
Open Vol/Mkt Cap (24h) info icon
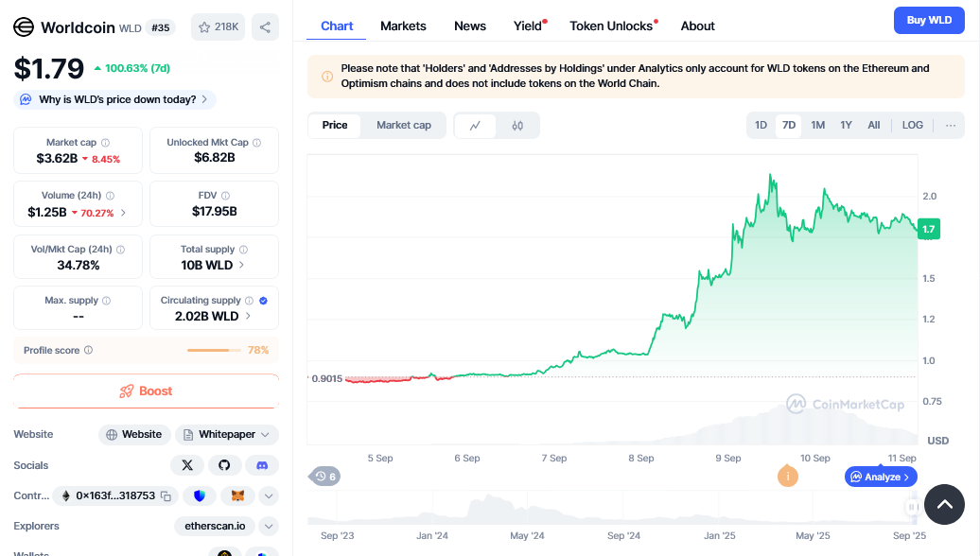tap(121, 250)
